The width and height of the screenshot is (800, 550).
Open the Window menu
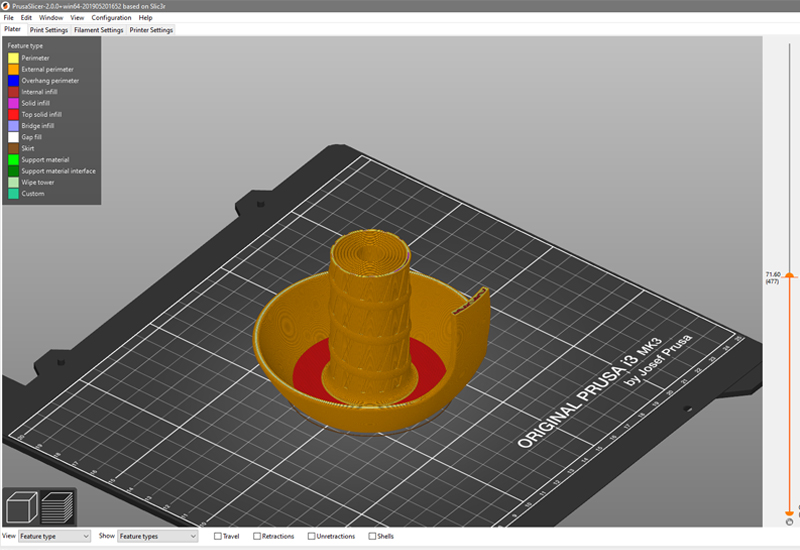[x=51, y=18]
